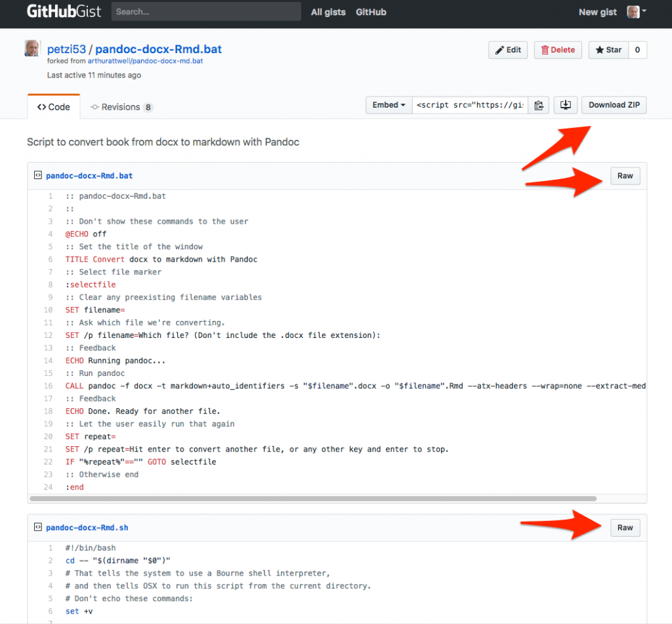Screen dimensions: 672x624
Task: Expand the Embed dropdown
Action: [388, 105]
